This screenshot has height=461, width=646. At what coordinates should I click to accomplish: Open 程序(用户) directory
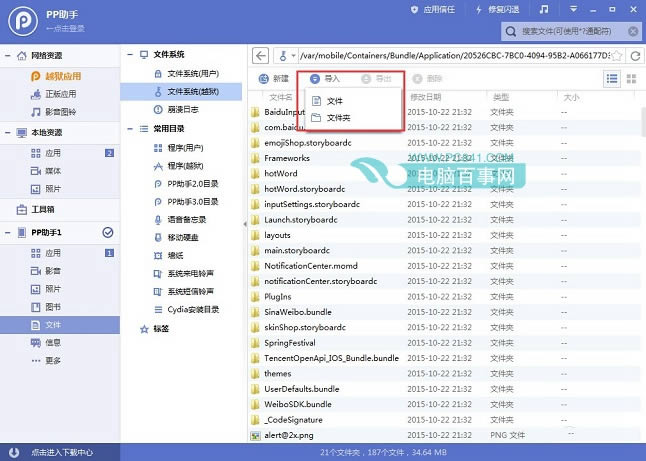tap(178, 148)
